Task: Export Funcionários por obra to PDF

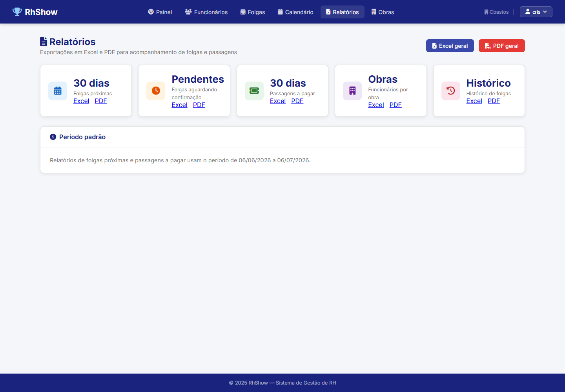Action: pyautogui.click(x=395, y=105)
